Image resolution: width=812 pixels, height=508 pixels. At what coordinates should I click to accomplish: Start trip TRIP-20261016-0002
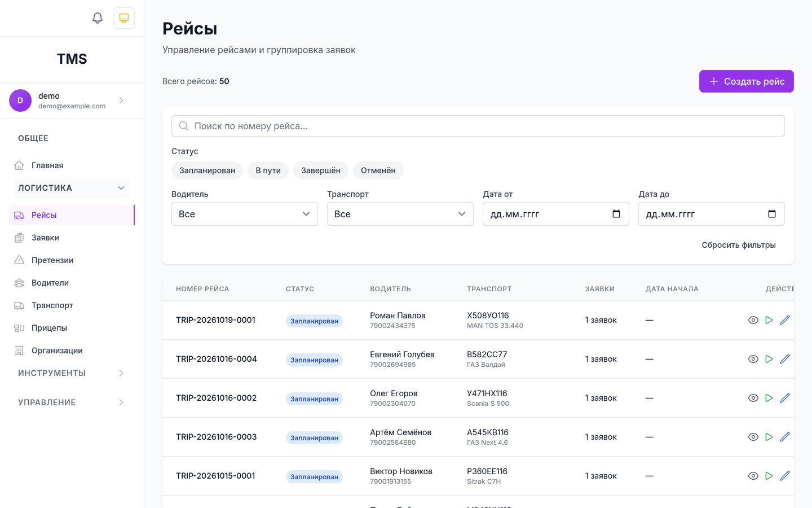[769, 398]
